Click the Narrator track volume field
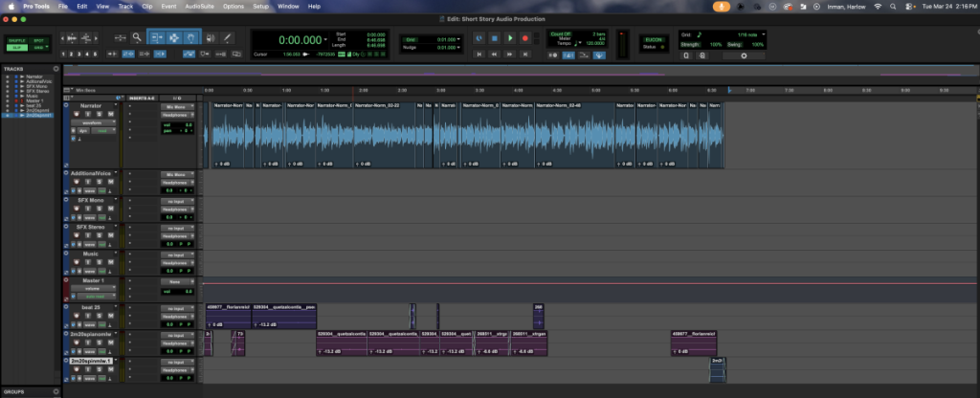This screenshot has height=398, width=980. pos(177,125)
